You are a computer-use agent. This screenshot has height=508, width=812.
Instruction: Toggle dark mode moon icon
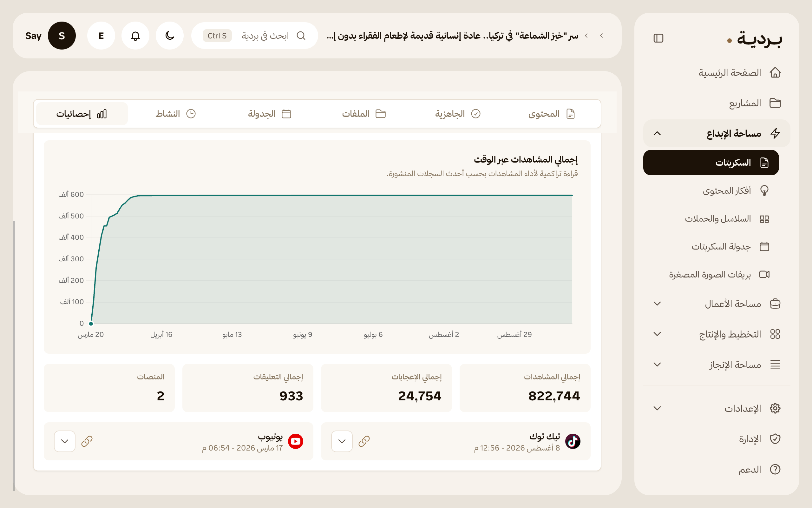coord(170,36)
